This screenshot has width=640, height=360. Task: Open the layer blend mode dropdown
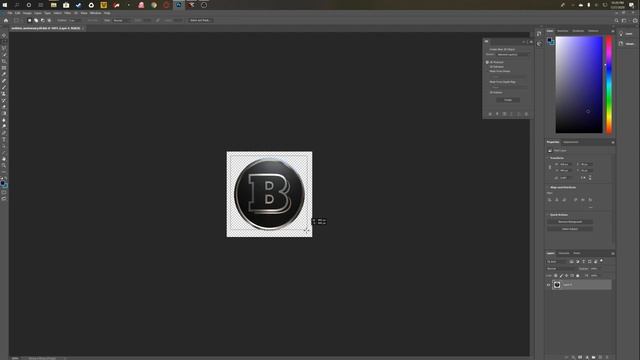[561, 269]
